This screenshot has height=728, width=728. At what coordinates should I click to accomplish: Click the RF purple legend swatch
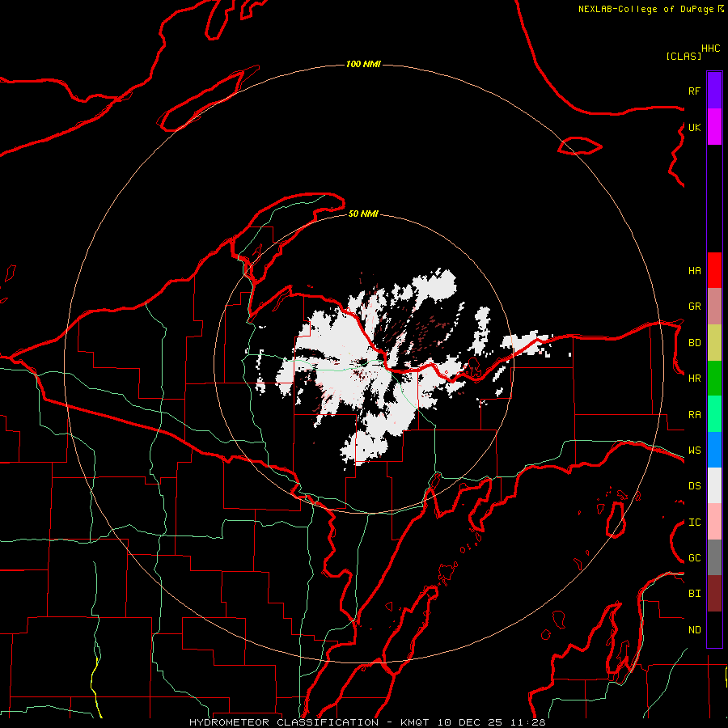coord(714,91)
